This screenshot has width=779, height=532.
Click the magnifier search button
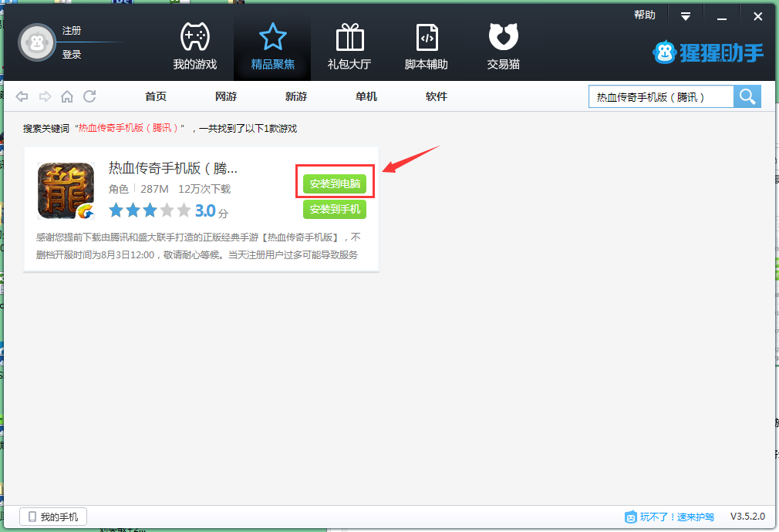[747, 96]
